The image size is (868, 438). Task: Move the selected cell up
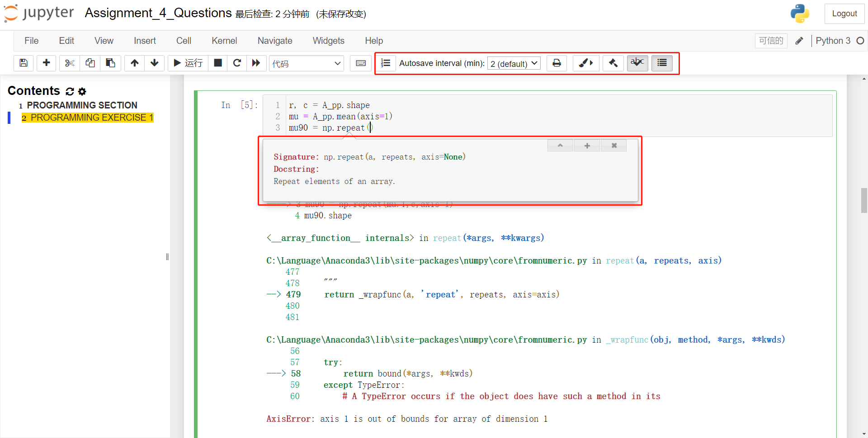coord(134,63)
